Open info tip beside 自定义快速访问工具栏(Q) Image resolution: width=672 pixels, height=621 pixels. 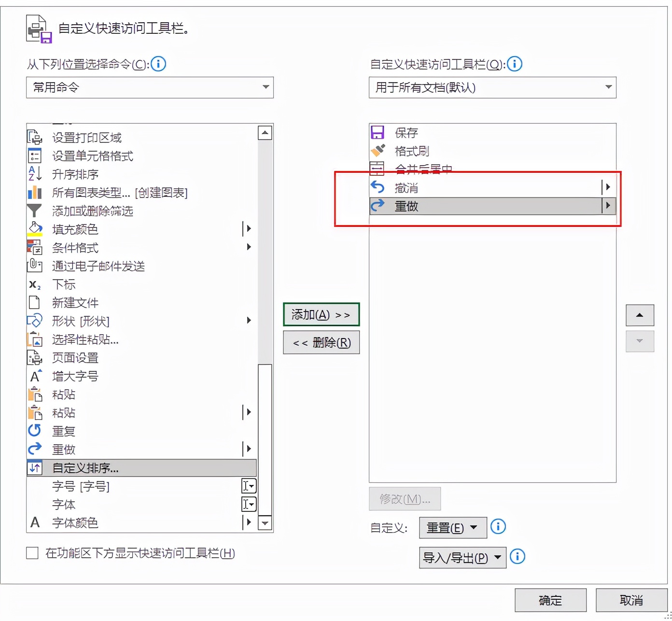pos(515,64)
